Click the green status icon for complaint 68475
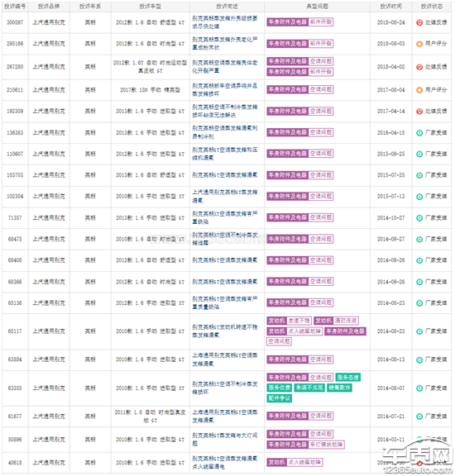455x476 pixels. [x=419, y=239]
